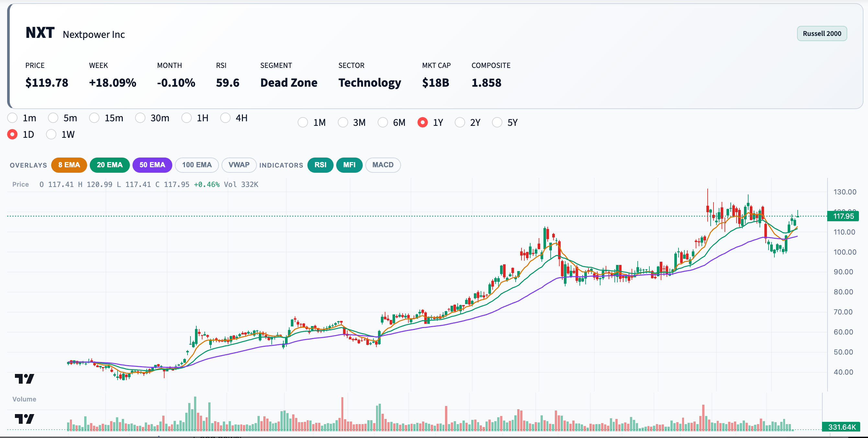
Task: Turn off the MFI indicator
Action: 349,165
